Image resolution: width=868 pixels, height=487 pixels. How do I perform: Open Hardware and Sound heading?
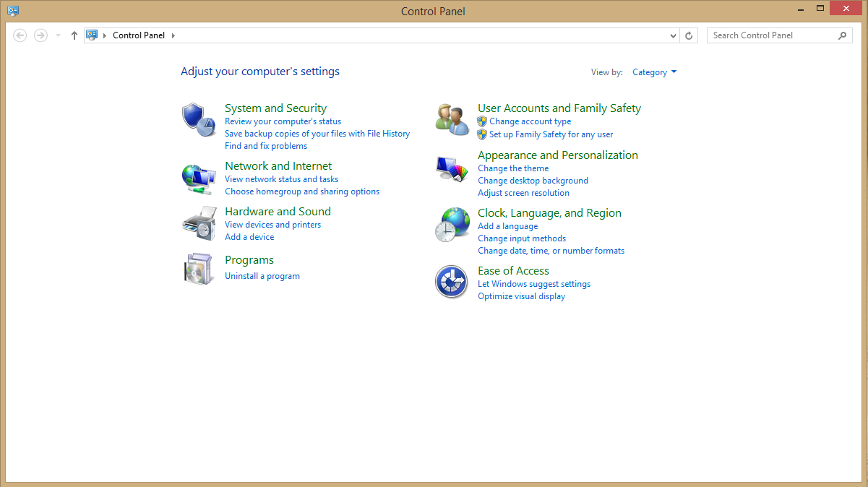(x=278, y=212)
